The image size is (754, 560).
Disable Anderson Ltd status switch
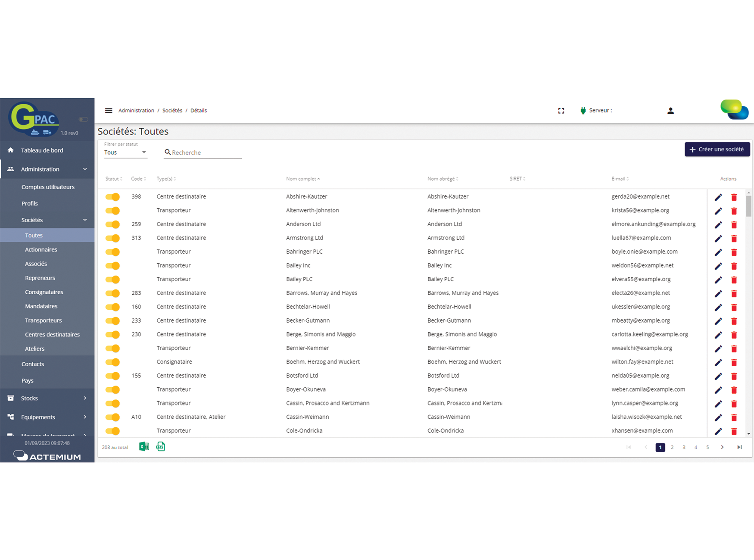112,224
